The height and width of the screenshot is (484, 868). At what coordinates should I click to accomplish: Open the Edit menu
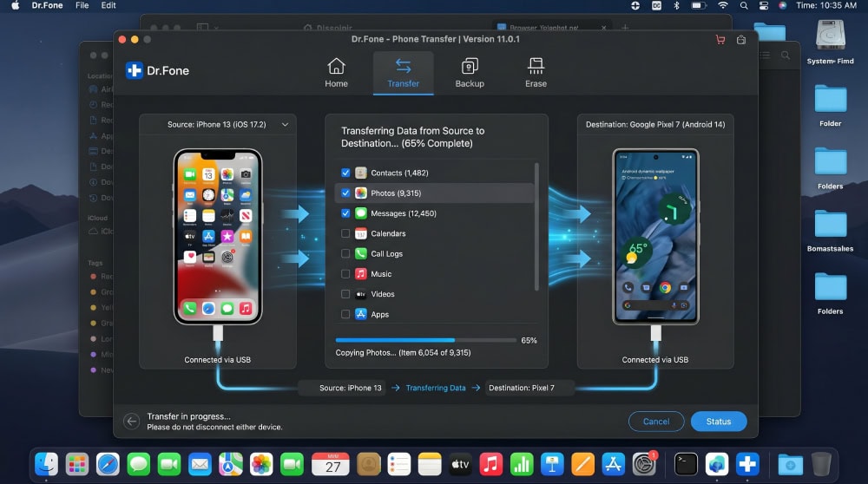point(108,5)
